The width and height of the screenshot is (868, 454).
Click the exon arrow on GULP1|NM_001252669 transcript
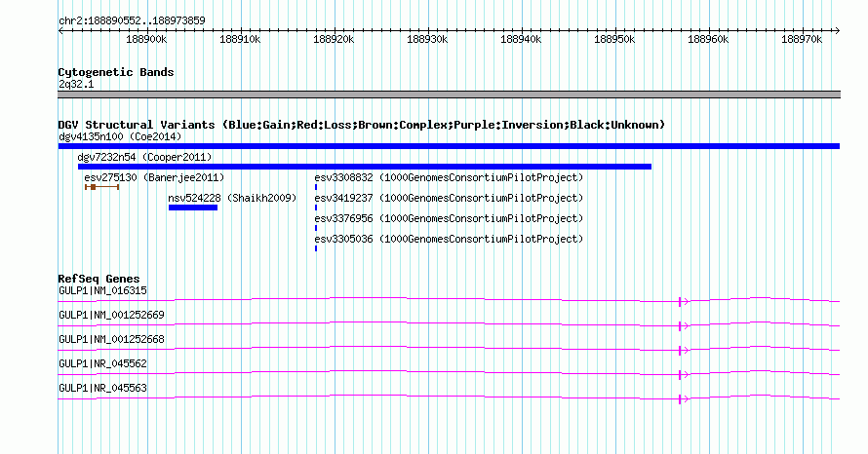coord(684,325)
